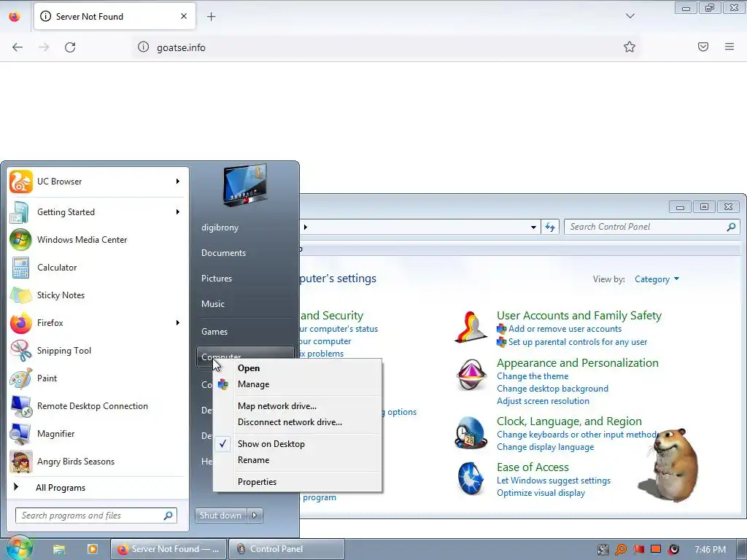The width and height of the screenshot is (747, 560).
Task: Open Add or remove user accounts link
Action: coord(565,329)
